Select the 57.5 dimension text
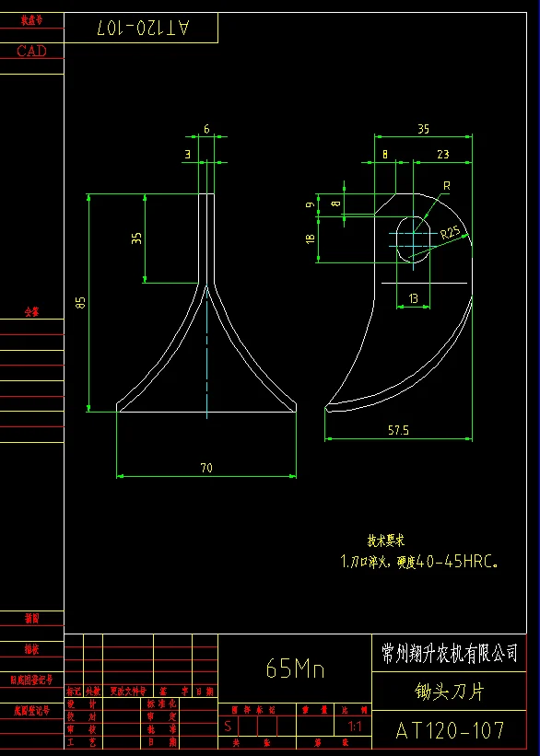 tap(399, 431)
